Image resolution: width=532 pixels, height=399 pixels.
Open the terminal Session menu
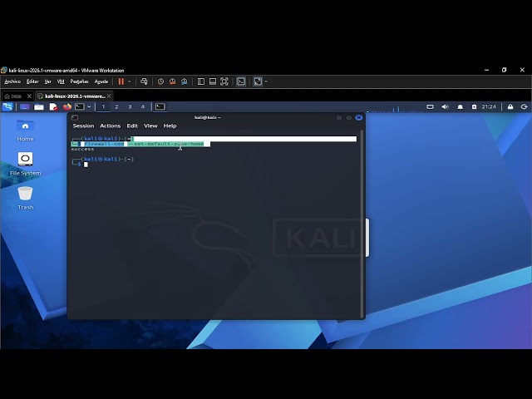[83, 126]
